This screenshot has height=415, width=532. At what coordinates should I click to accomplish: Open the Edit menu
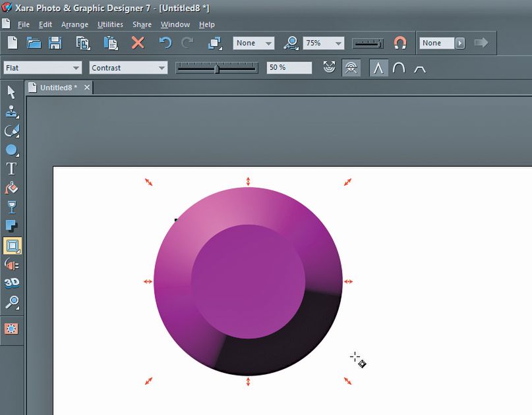(45, 24)
